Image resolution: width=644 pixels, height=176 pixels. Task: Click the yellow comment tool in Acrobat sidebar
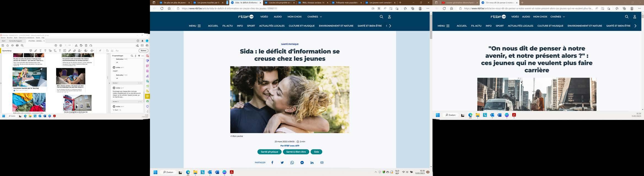(x=147, y=96)
